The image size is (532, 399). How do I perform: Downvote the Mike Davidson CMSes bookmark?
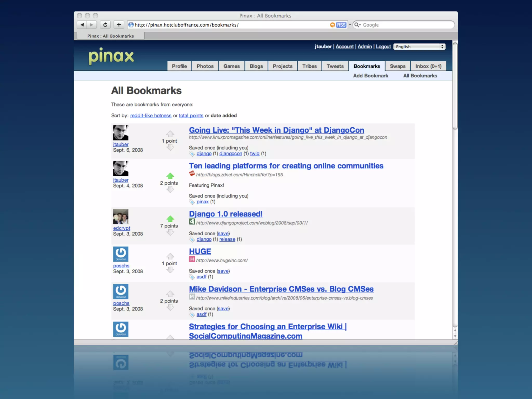170,308
